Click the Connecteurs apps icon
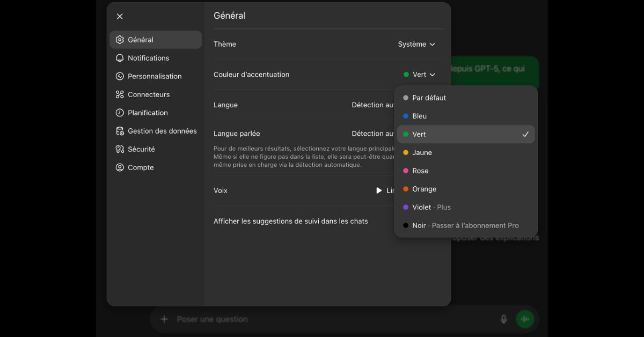The image size is (644, 337). (120, 94)
